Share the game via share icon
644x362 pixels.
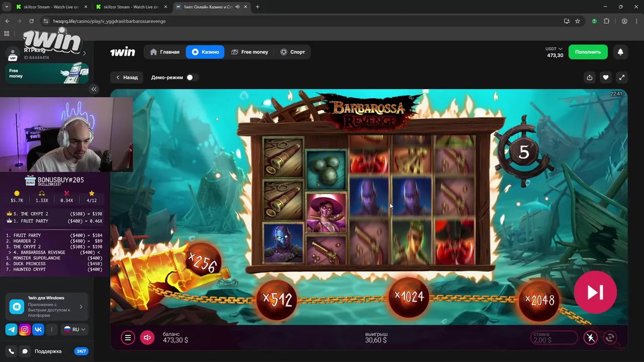pyautogui.click(x=590, y=77)
